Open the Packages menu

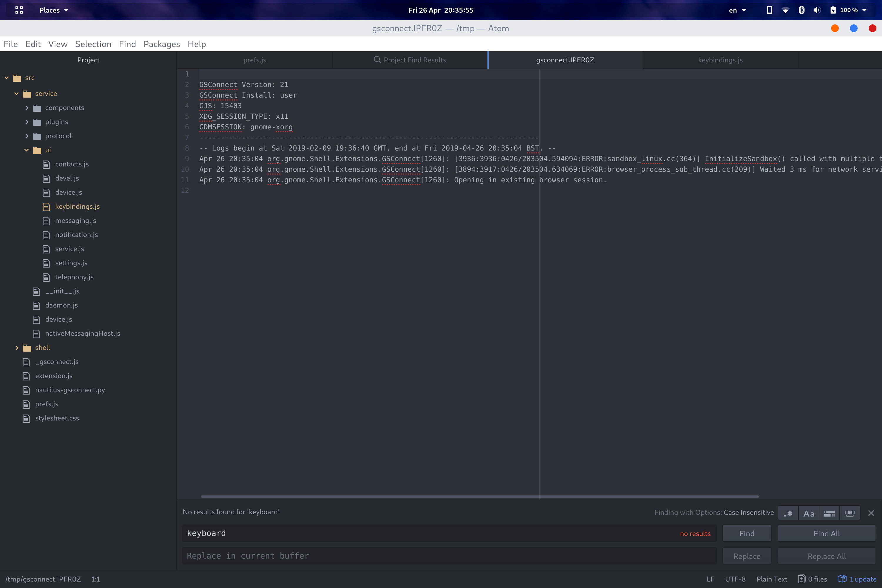pyautogui.click(x=162, y=44)
